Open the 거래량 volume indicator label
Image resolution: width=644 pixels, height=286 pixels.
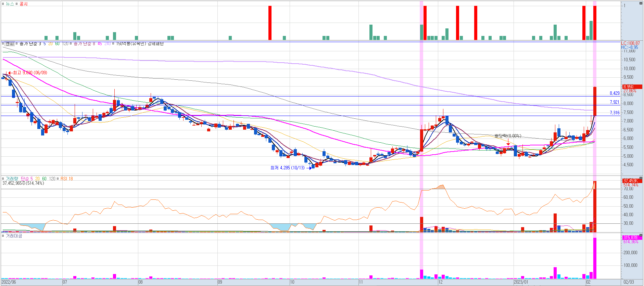(x=12, y=179)
